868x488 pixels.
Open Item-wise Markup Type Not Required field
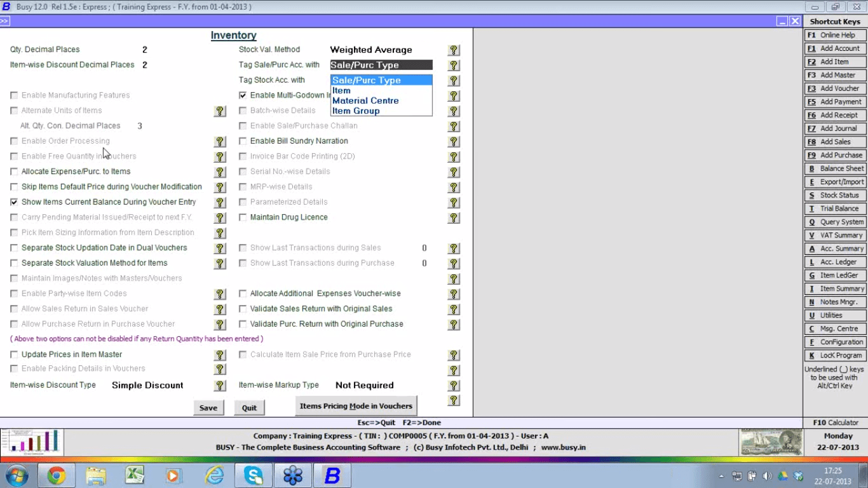365,385
